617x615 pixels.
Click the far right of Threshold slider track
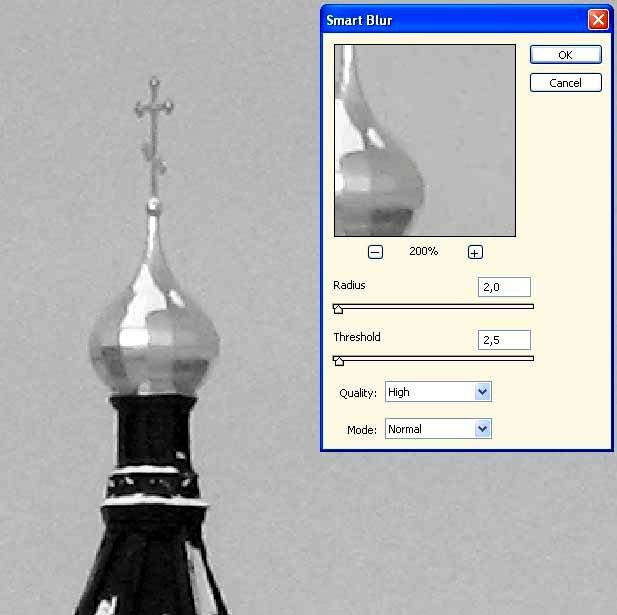tap(529, 358)
